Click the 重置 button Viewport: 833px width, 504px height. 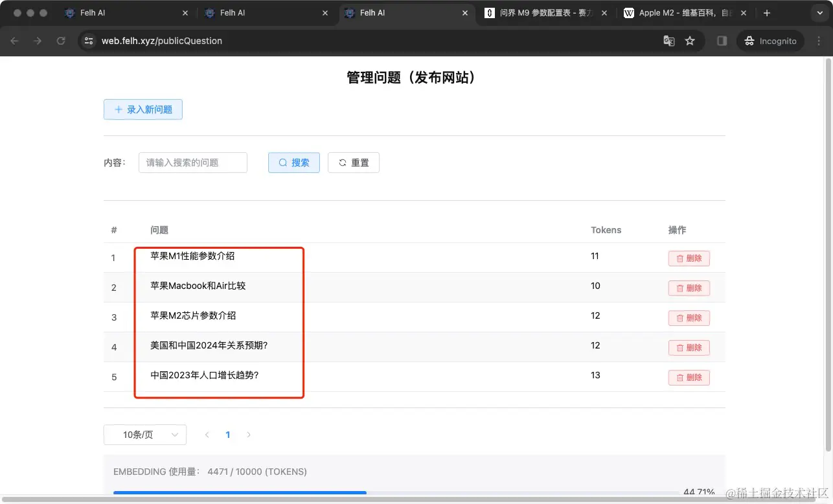click(354, 163)
